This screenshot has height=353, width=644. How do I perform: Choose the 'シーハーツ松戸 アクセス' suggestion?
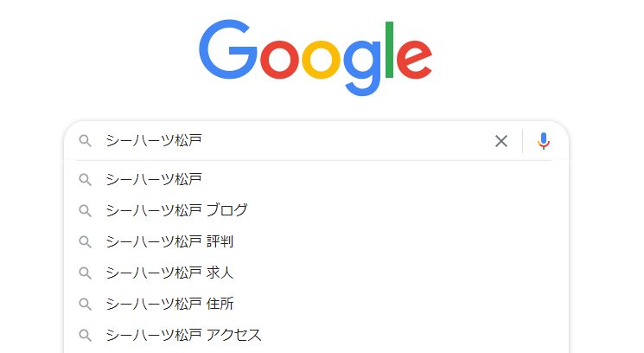[x=183, y=335]
